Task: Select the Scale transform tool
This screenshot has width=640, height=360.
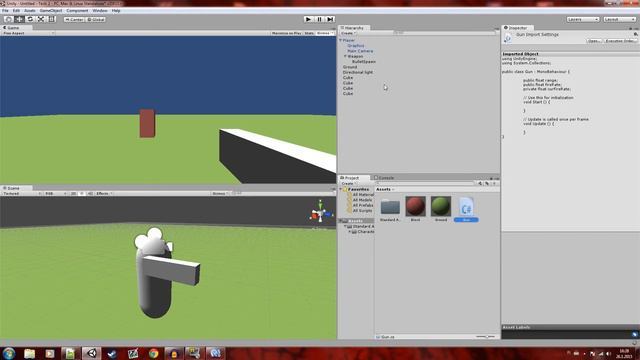Action: click(x=41, y=19)
